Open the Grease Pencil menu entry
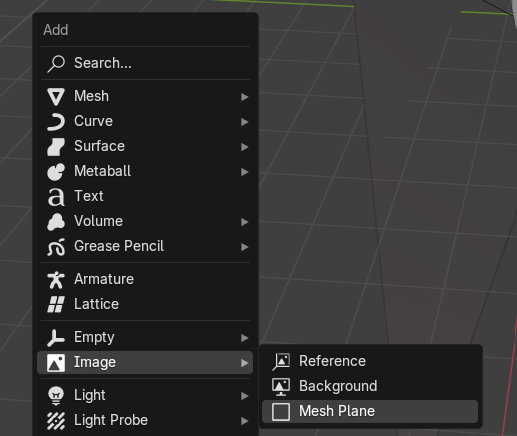 point(145,246)
